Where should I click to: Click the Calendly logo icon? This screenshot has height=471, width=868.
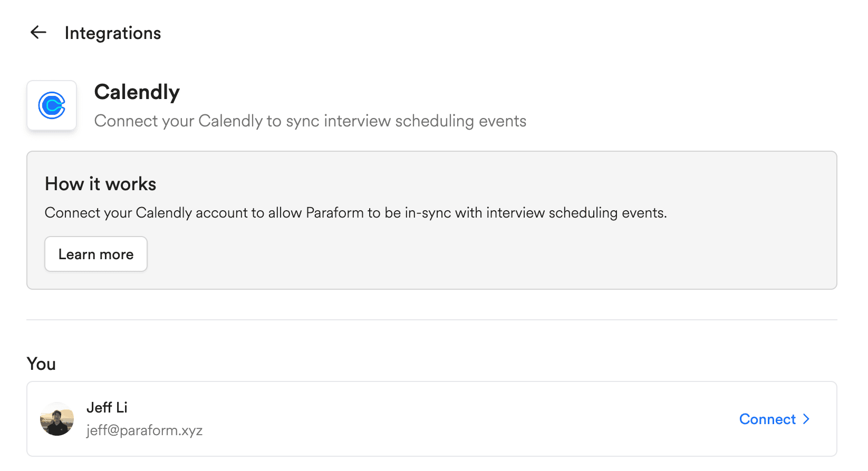coord(52,105)
